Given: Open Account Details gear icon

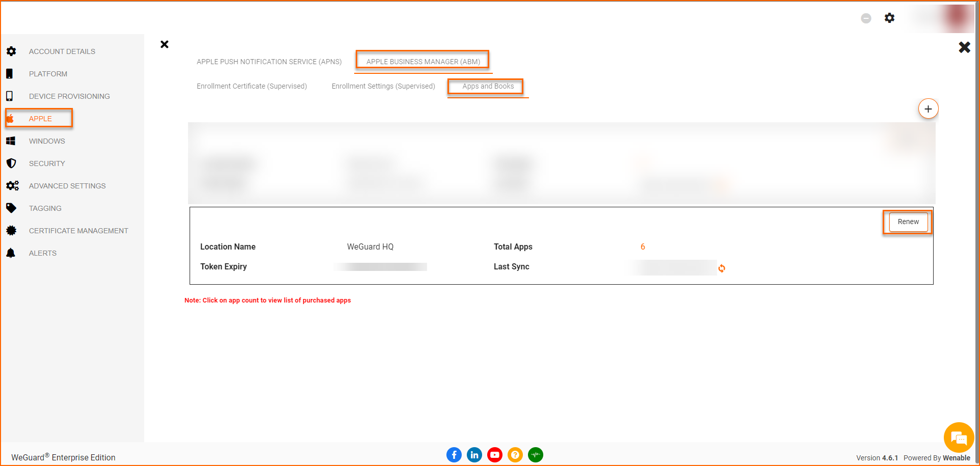Looking at the screenshot, I should tap(11, 51).
